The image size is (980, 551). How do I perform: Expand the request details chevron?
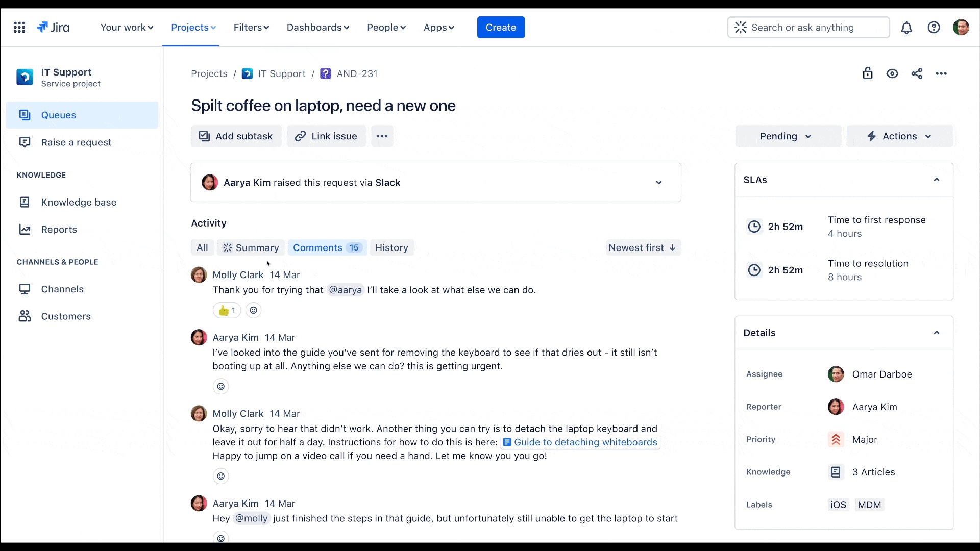pyautogui.click(x=659, y=183)
